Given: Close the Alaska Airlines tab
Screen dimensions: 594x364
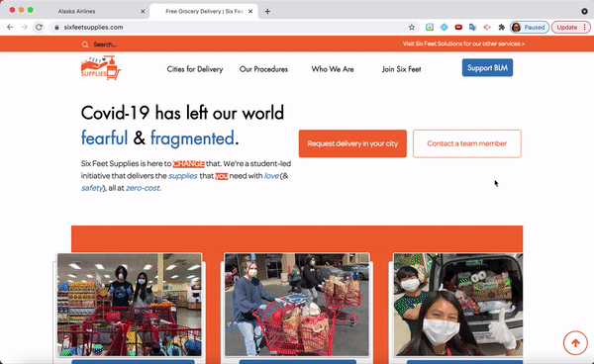Looking at the screenshot, I should tap(143, 11).
